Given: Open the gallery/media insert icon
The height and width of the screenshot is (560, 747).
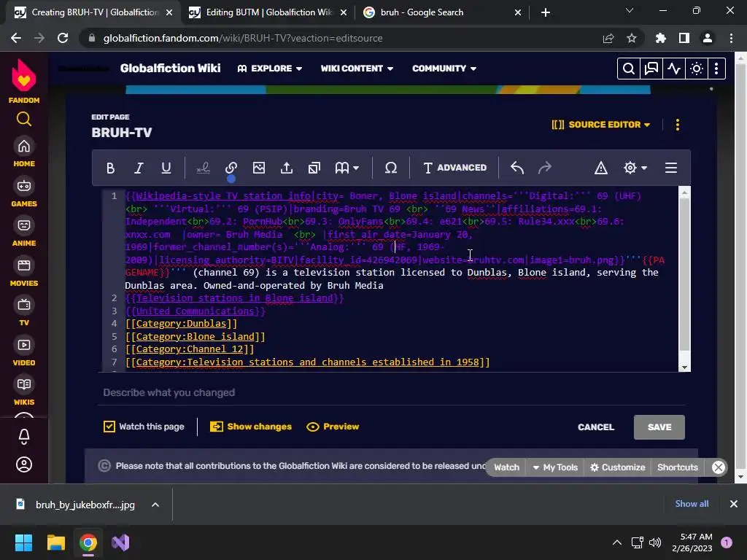Looking at the screenshot, I should point(314,168).
